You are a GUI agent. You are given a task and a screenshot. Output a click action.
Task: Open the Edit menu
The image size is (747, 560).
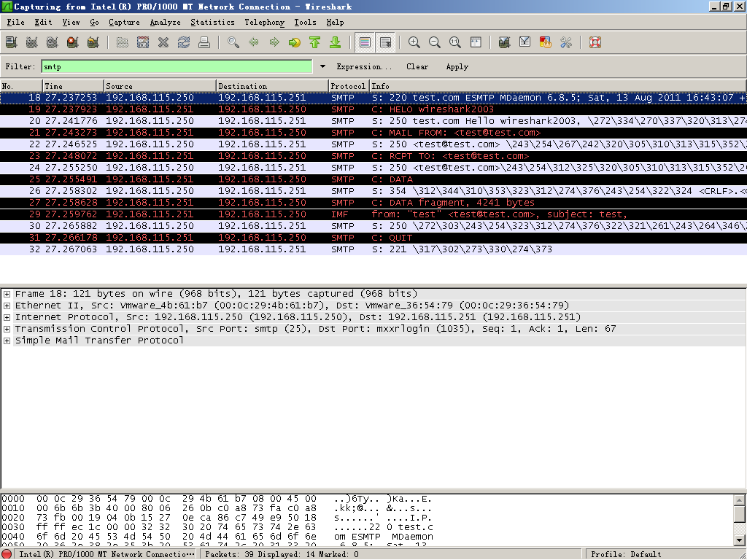click(43, 23)
